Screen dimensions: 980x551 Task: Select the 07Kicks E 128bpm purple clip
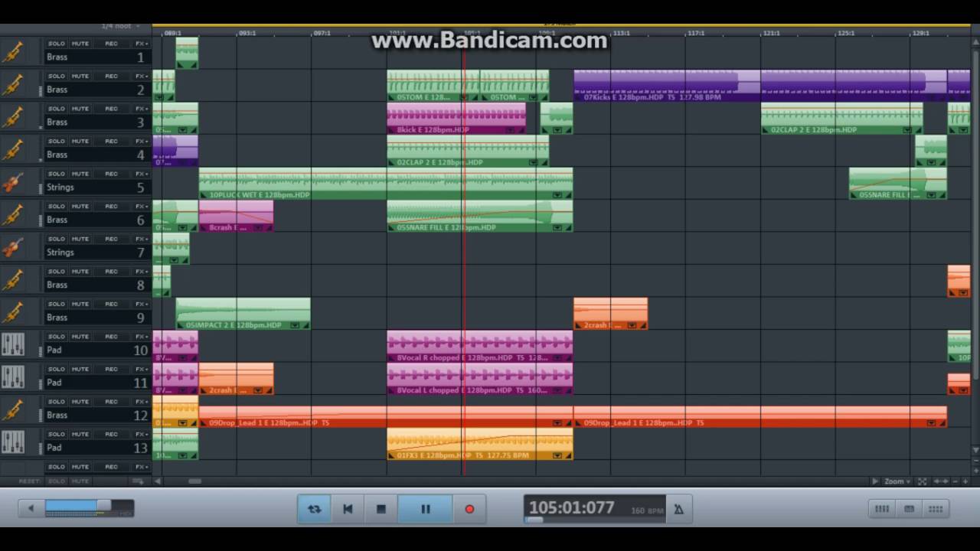761,85
